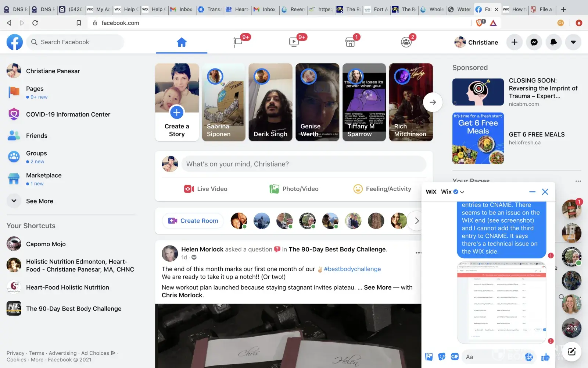Open Marketplace icon in top navigation
588x368 pixels.
coord(350,42)
